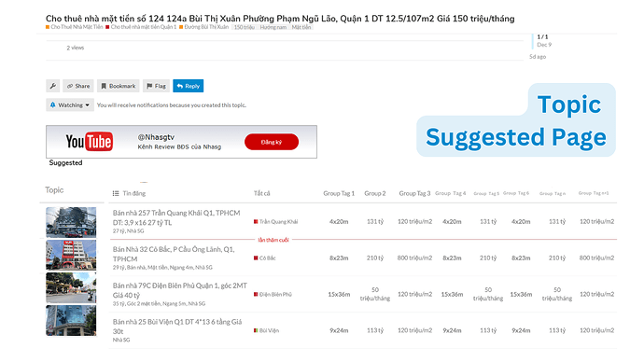Open topic Bán nhà 257 Trần Quang Khải

tap(176, 217)
